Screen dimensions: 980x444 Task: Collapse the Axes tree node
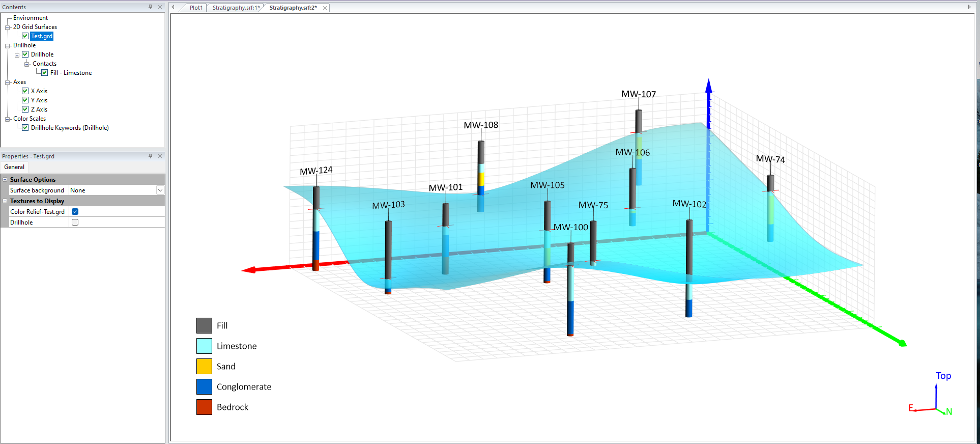coord(8,82)
